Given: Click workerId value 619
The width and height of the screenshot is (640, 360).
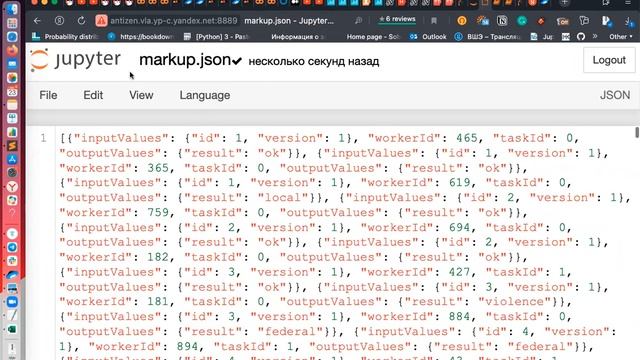Looking at the screenshot, I should click(x=460, y=182).
